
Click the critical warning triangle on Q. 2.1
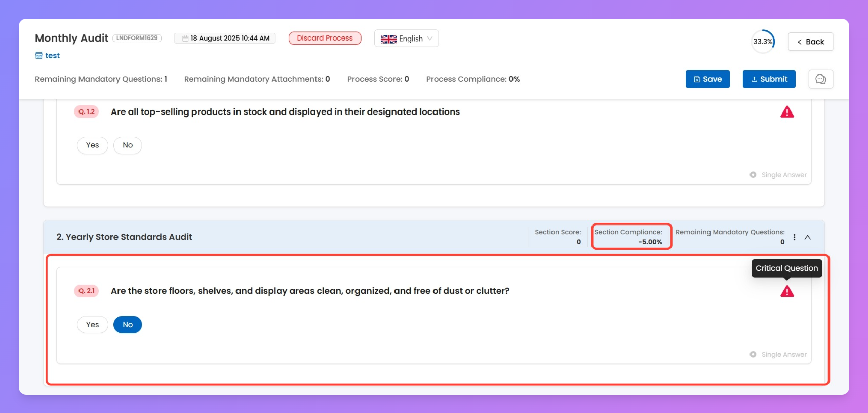coord(787,291)
